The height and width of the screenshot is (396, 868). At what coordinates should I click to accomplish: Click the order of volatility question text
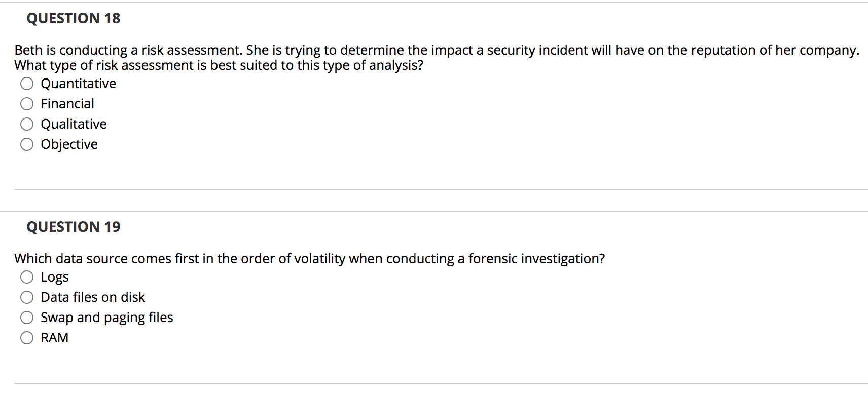click(x=309, y=259)
